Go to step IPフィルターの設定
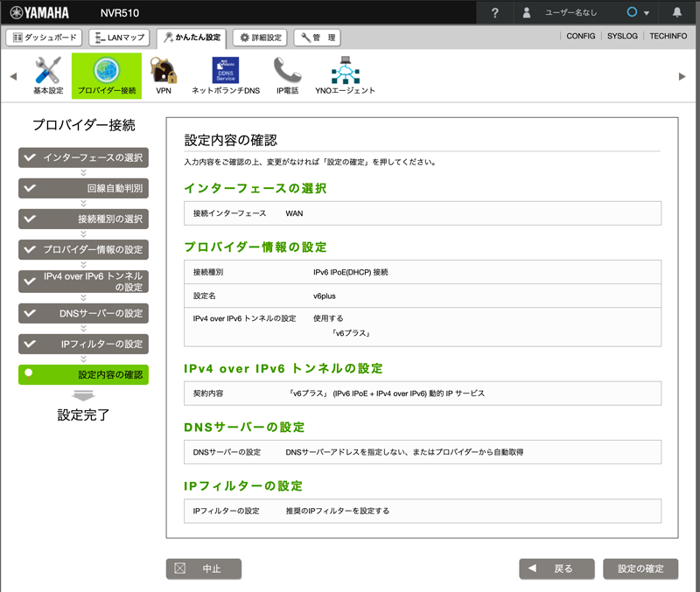Image resolution: width=700 pixels, height=592 pixels. point(83,344)
